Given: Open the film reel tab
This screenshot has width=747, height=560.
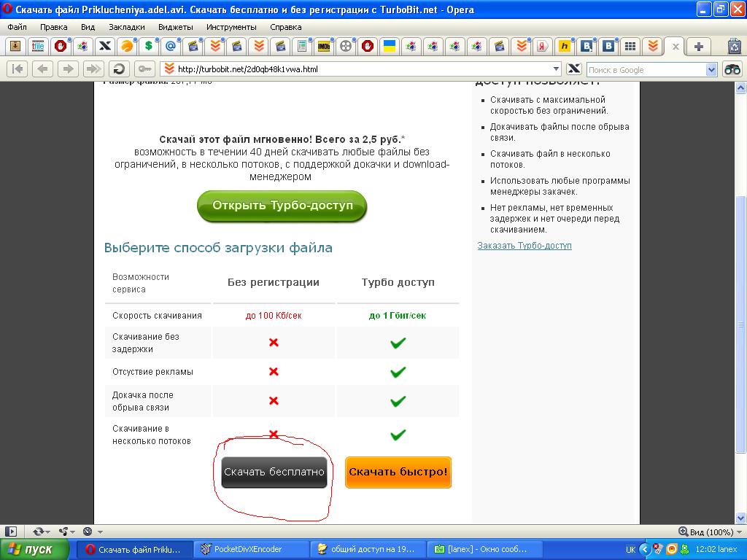Looking at the screenshot, I should (346, 46).
